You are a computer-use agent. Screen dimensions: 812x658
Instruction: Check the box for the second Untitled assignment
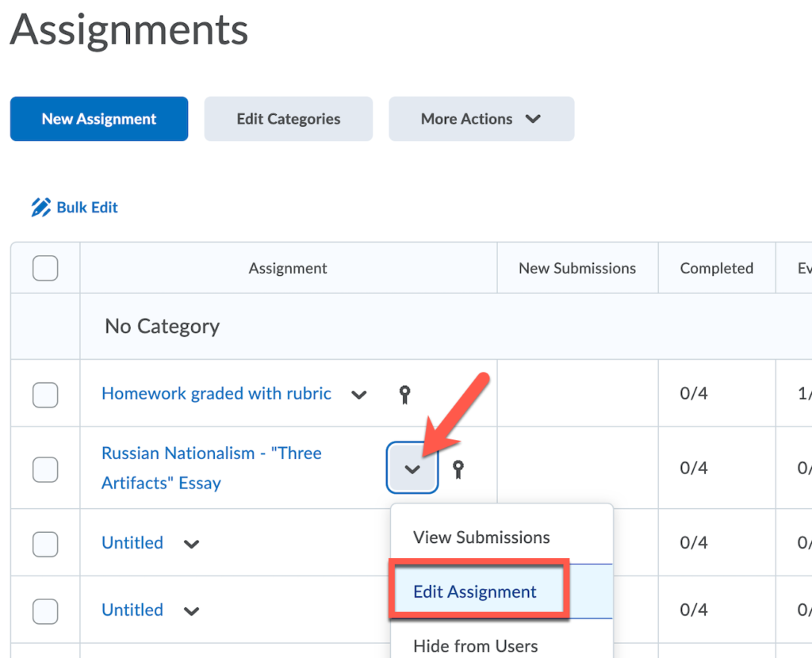[x=45, y=610]
